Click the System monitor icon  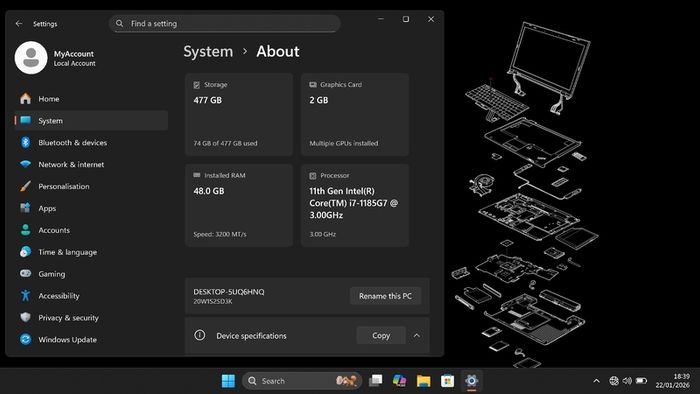25,120
